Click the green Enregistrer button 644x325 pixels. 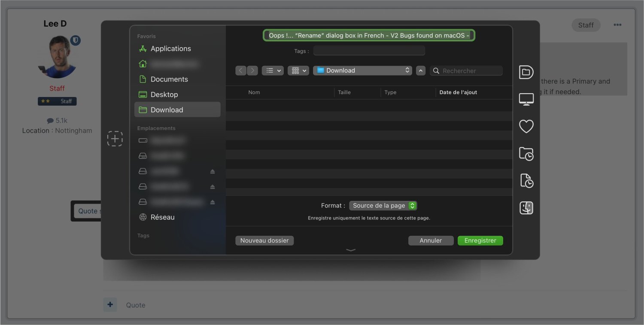[480, 240]
